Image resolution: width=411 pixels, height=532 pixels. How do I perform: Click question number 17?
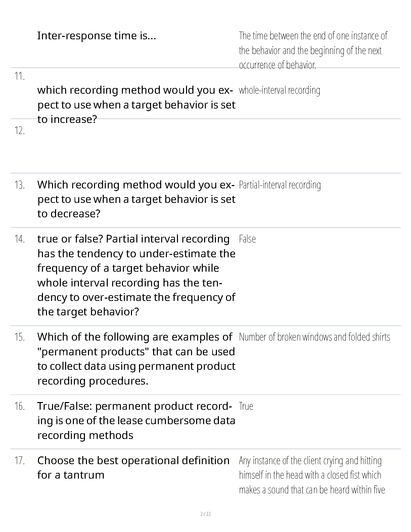pos(19,460)
